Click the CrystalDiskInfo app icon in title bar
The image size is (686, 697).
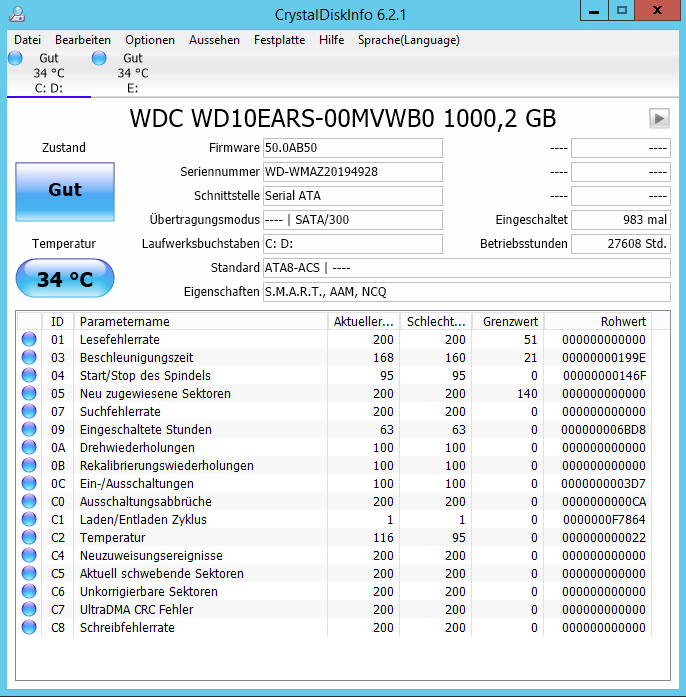(x=17, y=14)
